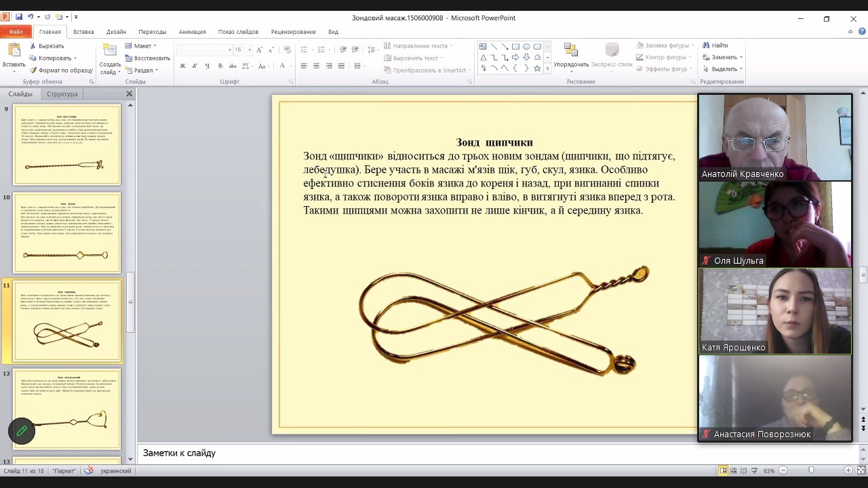Open the Файл (File) tab
This screenshot has height=488, width=868.
pyautogui.click(x=16, y=32)
